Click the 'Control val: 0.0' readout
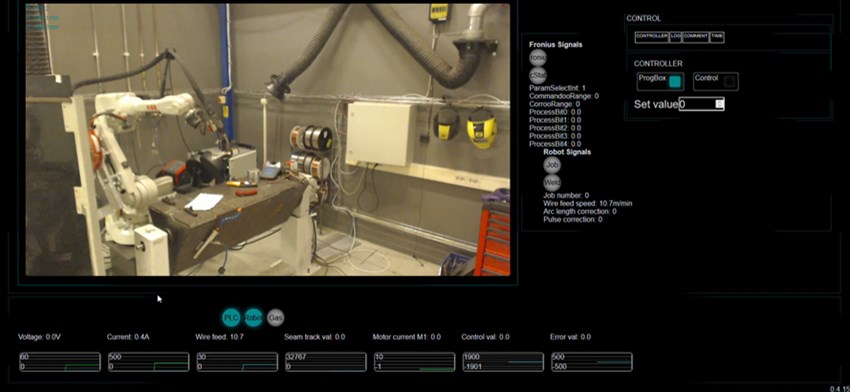Viewport: 850px width, 392px height. (485, 337)
